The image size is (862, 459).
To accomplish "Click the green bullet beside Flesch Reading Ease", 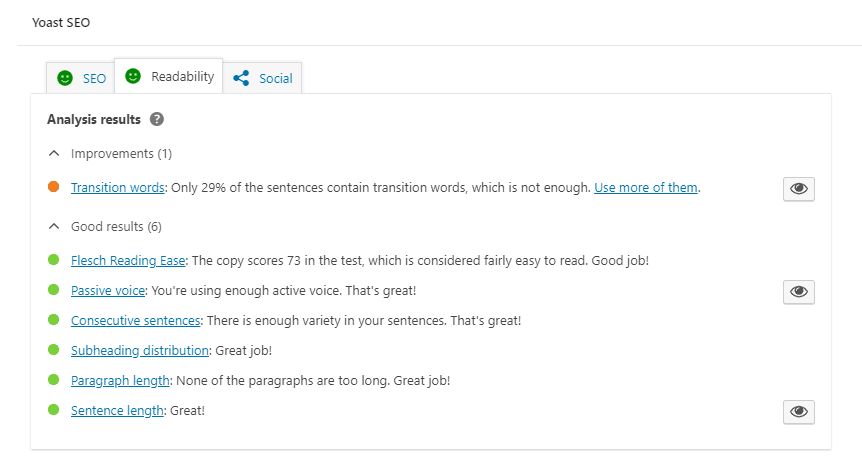I will point(53,260).
